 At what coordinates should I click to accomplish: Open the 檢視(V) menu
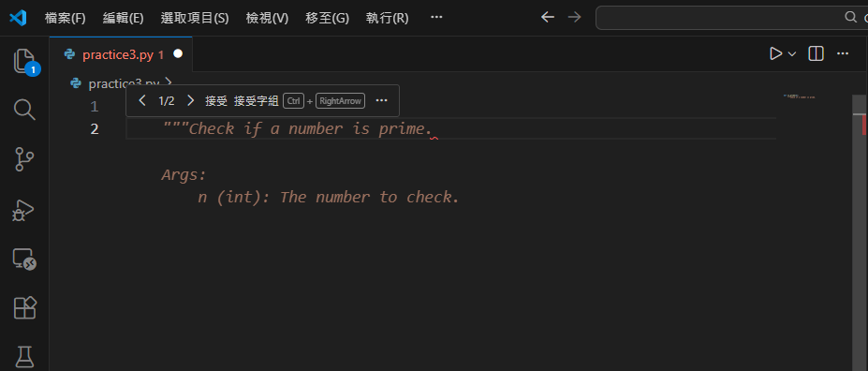268,19
